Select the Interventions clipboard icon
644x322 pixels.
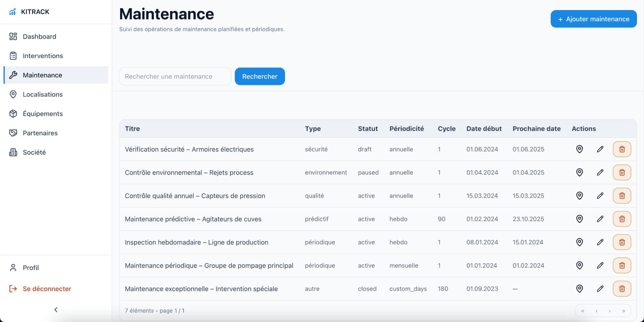[x=13, y=56]
